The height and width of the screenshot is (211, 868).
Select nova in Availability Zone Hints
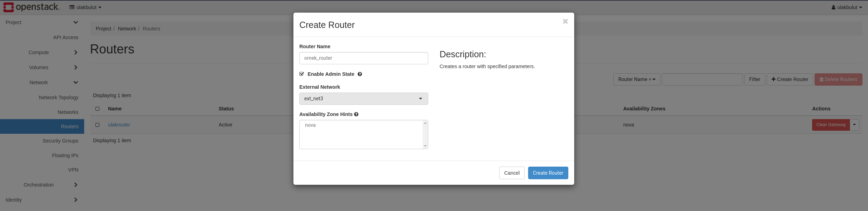[x=310, y=125]
